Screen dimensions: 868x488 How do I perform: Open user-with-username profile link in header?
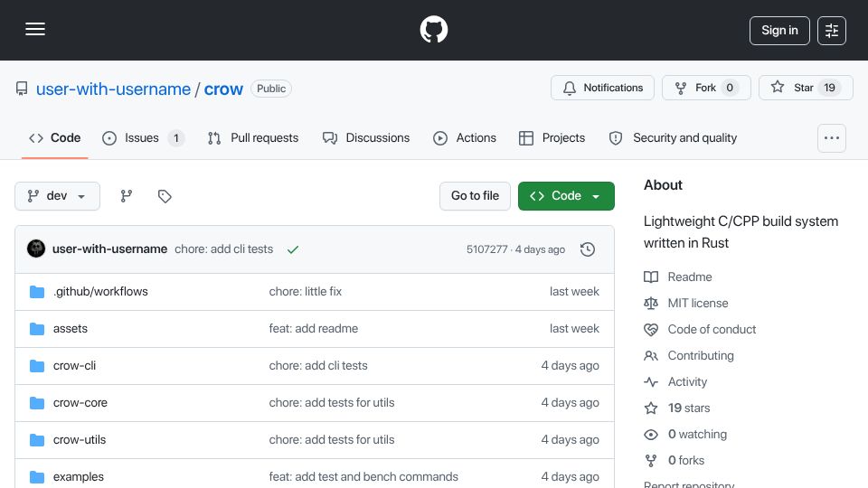click(x=114, y=89)
